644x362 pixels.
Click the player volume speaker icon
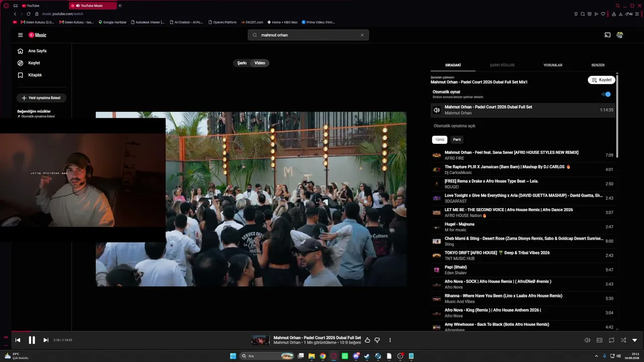(x=587, y=340)
